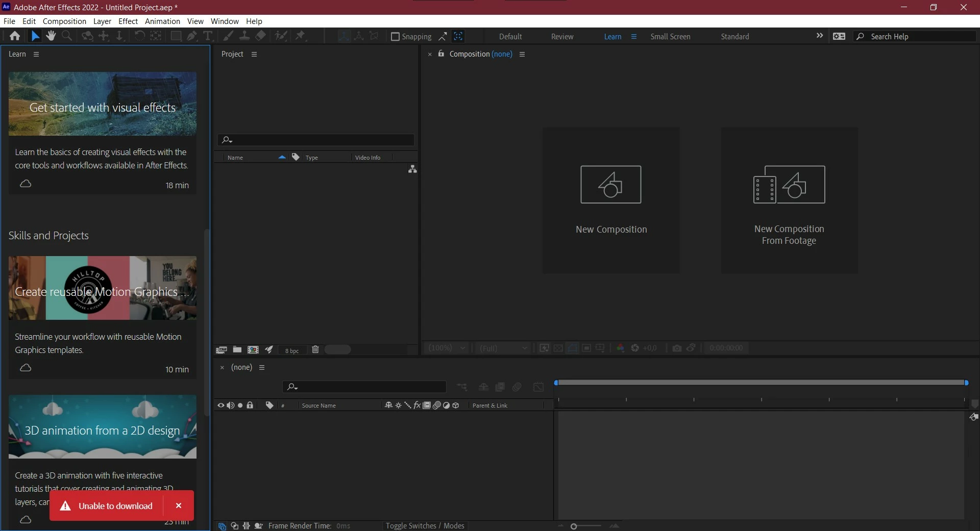Open Get started with visual effects thumbnail

103,104
